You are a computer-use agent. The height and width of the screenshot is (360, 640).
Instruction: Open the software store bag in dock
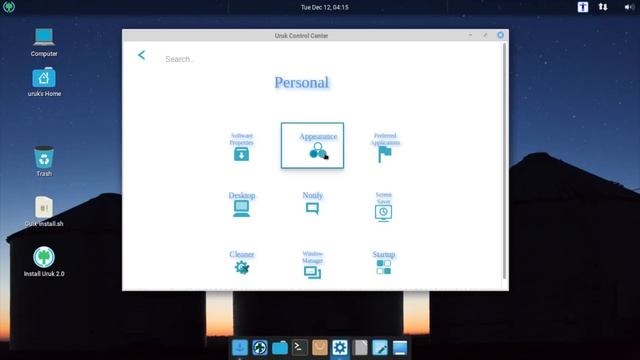(320, 348)
